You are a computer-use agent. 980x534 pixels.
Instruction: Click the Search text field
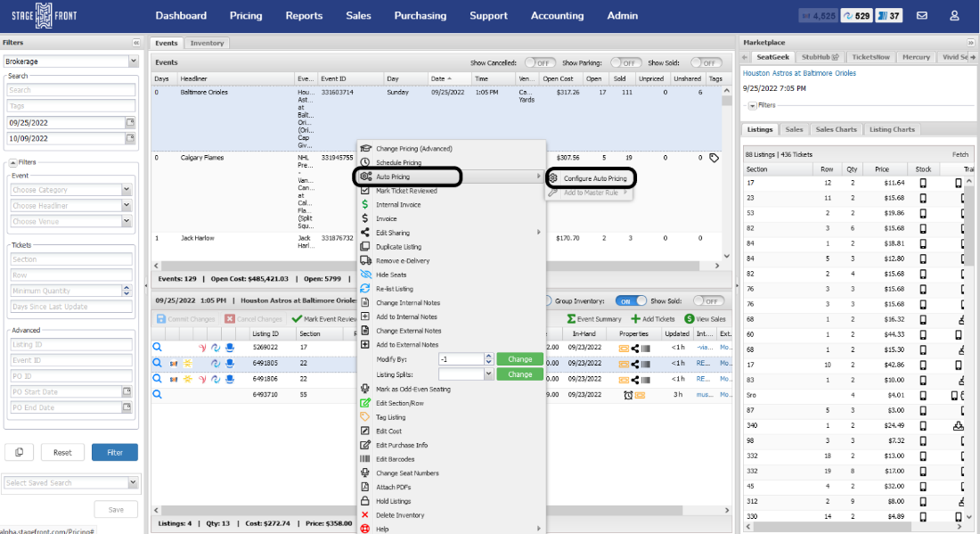(x=71, y=90)
